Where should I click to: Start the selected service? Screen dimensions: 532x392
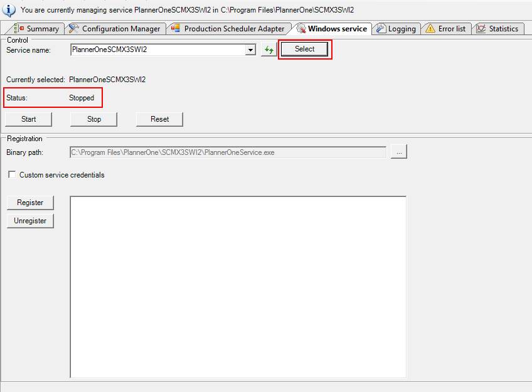(28, 119)
